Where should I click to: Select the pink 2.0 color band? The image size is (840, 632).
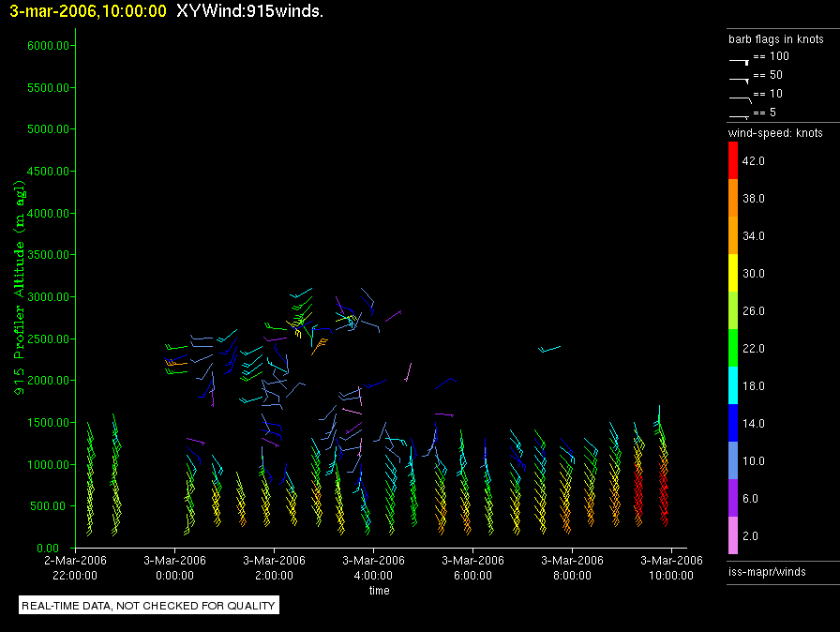(x=733, y=535)
